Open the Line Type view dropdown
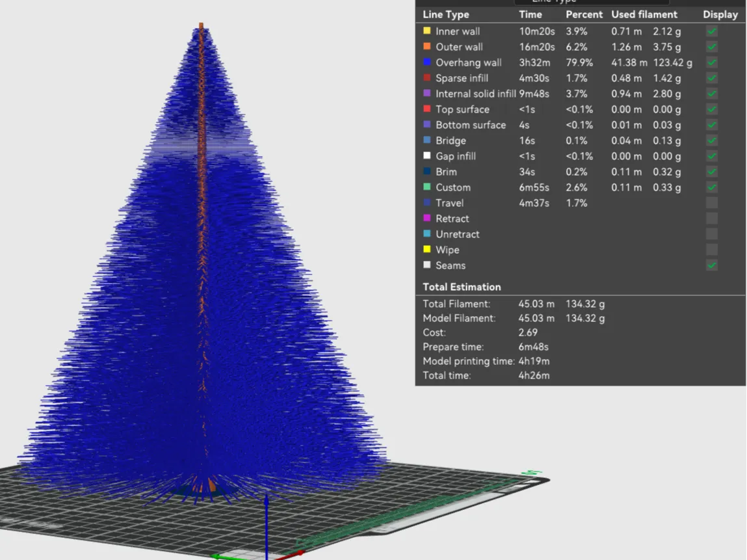Viewport: 747px width, 560px height. 592,2
